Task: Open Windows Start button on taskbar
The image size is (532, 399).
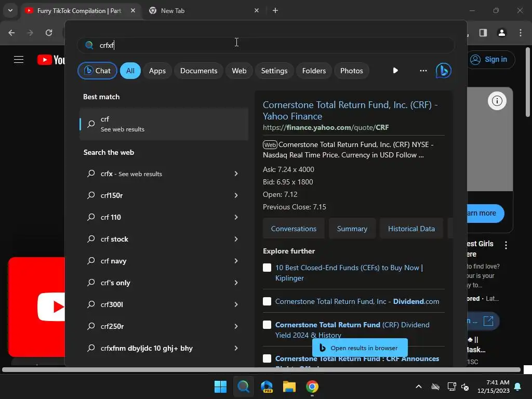Action: (220, 387)
